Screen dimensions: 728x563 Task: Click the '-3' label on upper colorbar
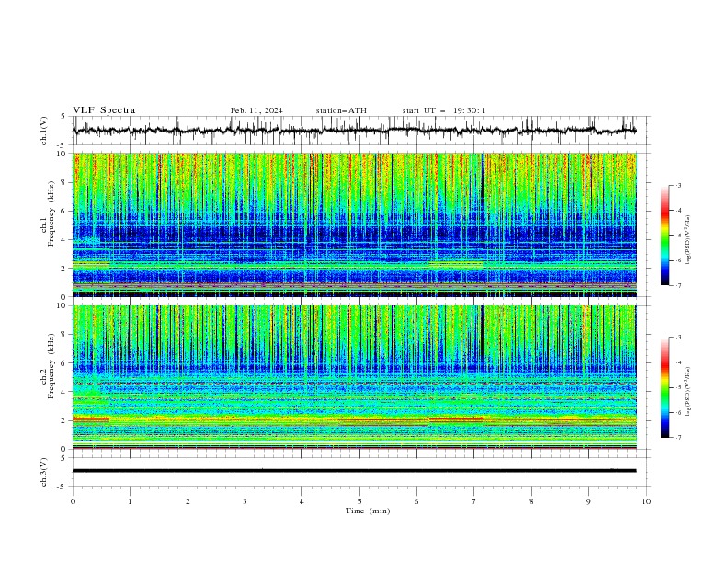(x=678, y=185)
